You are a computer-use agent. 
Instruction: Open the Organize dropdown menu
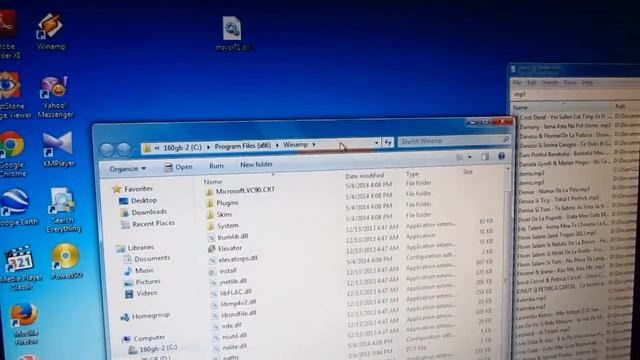pos(127,169)
